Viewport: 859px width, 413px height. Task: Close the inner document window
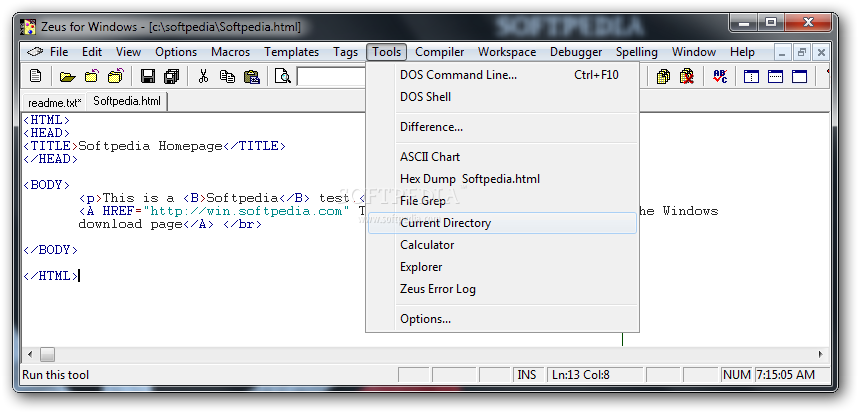821,53
